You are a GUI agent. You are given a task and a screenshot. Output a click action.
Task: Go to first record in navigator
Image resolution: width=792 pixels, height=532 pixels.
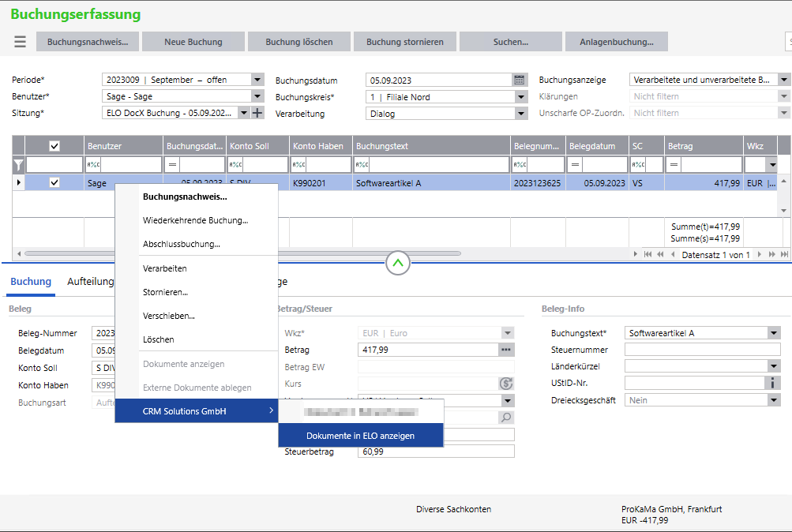[647, 254]
